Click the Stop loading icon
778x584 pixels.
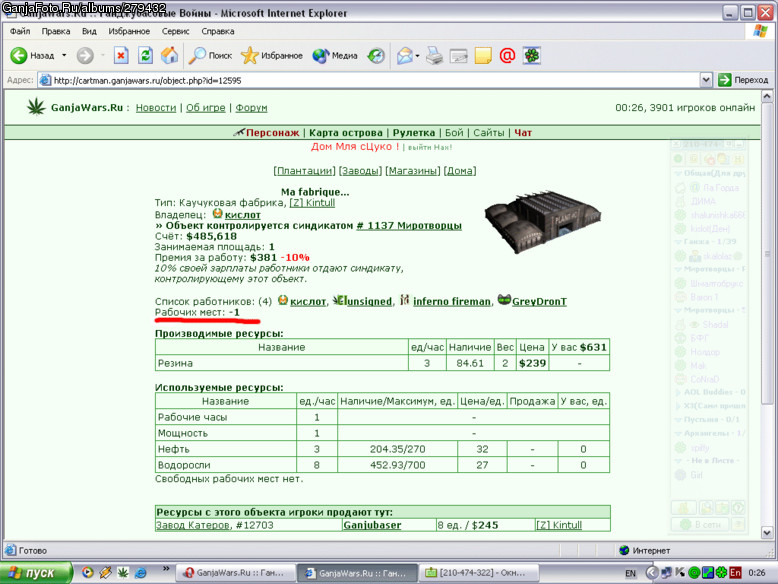(121, 56)
